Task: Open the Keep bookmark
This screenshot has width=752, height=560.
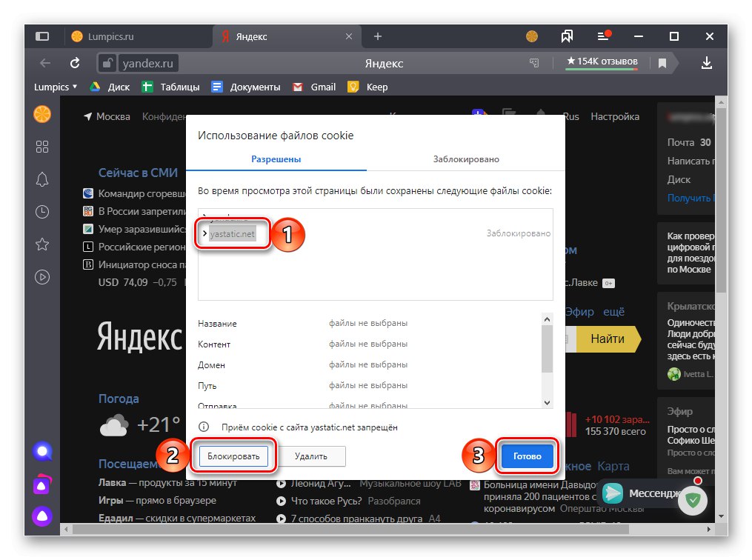Action: tap(367, 87)
